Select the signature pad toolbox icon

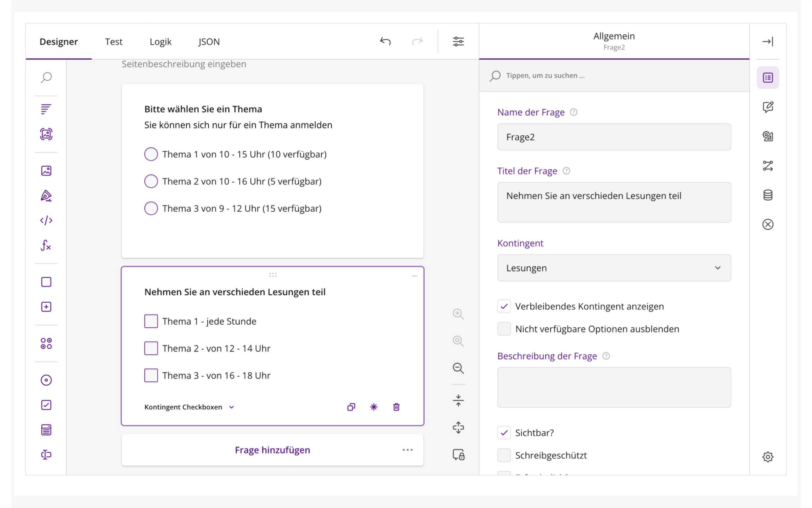(x=46, y=196)
